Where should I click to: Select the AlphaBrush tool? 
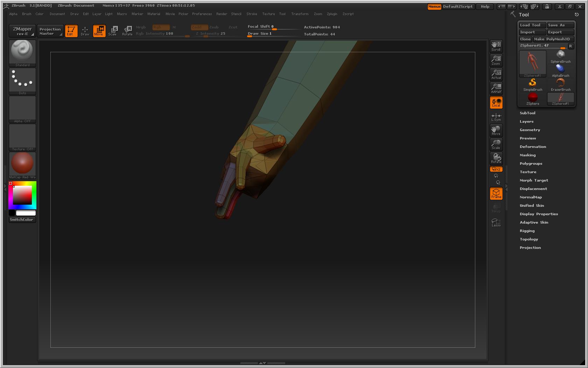[x=561, y=71]
